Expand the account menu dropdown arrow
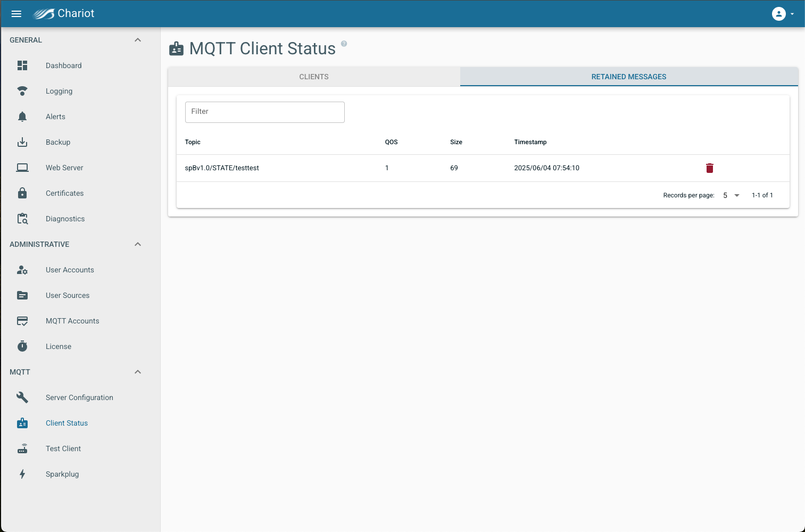The height and width of the screenshot is (532, 805). click(x=792, y=14)
